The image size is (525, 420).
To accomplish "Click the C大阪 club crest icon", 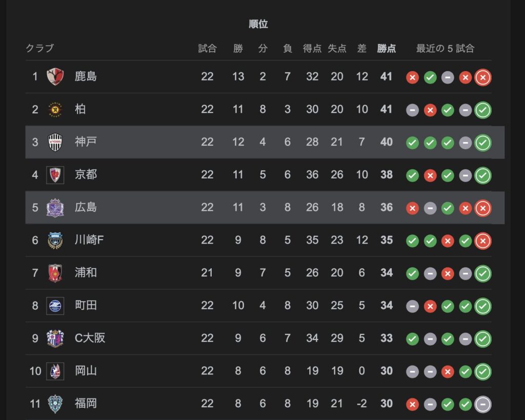I will 55,338.
